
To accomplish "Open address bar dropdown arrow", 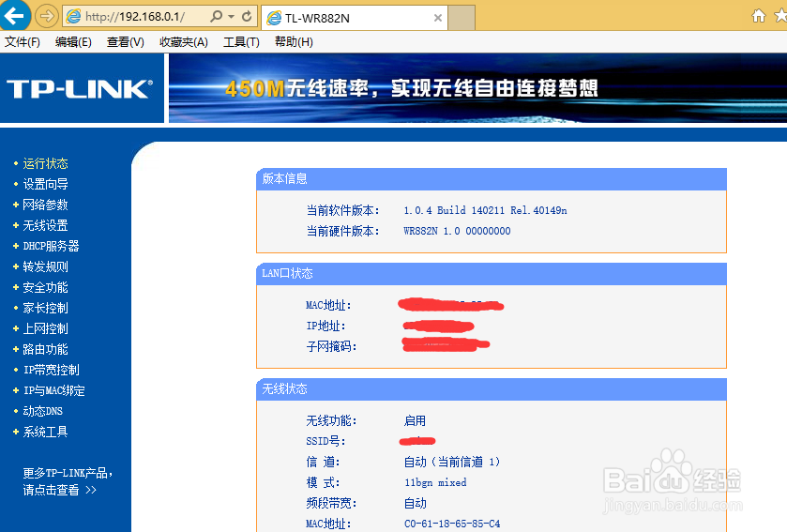I will coord(231,17).
